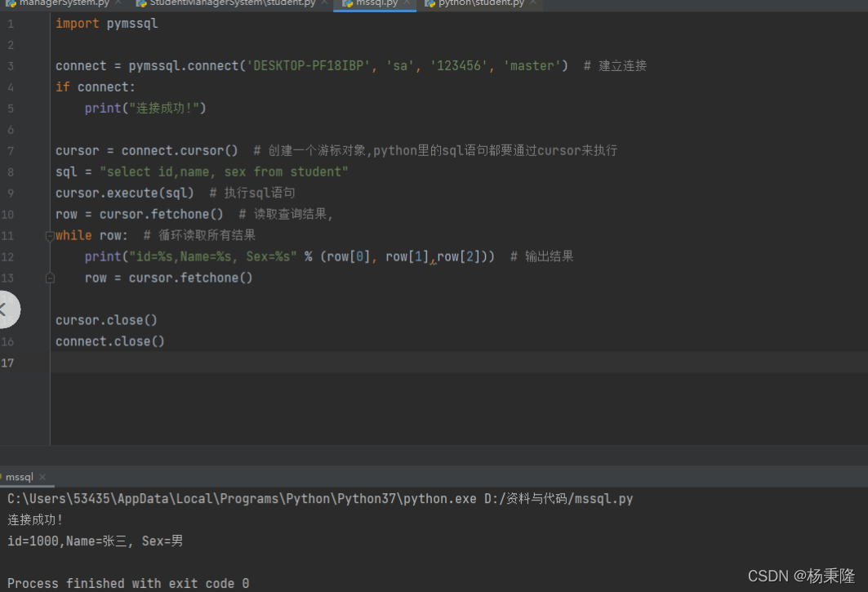
Task: Close the mssql.py editor tab
Action: [406, 3]
